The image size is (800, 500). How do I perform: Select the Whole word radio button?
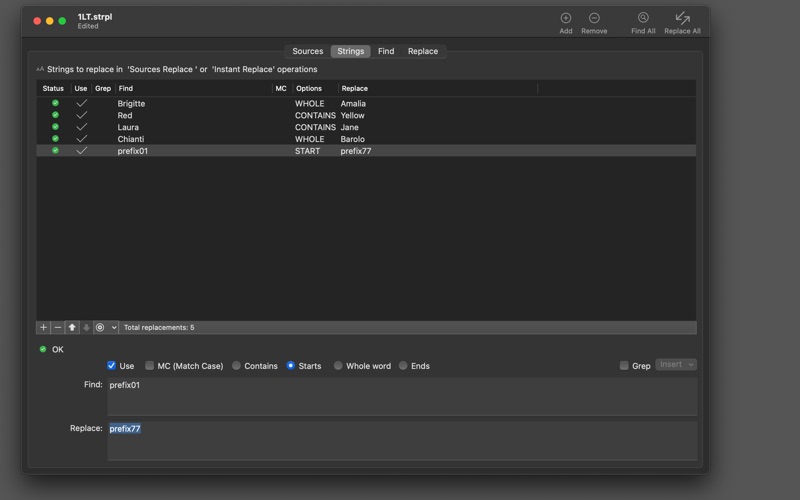[338, 365]
